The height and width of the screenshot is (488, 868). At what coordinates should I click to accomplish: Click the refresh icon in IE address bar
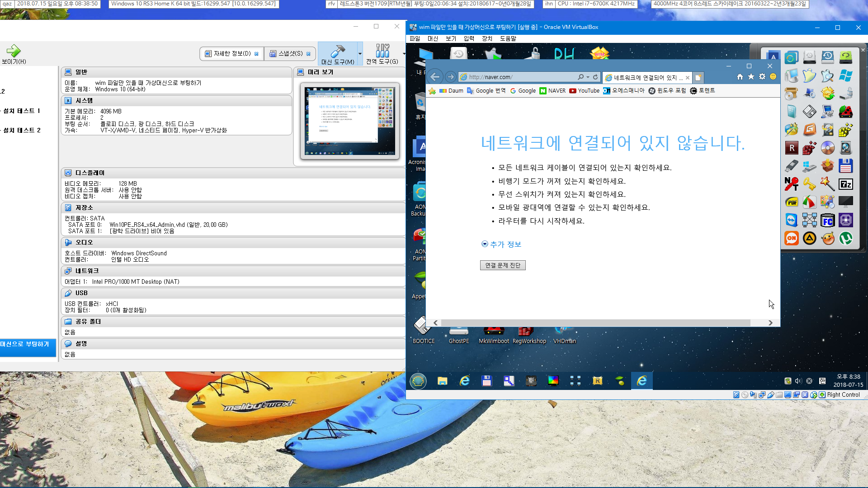pyautogui.click(x=595, y=77)
